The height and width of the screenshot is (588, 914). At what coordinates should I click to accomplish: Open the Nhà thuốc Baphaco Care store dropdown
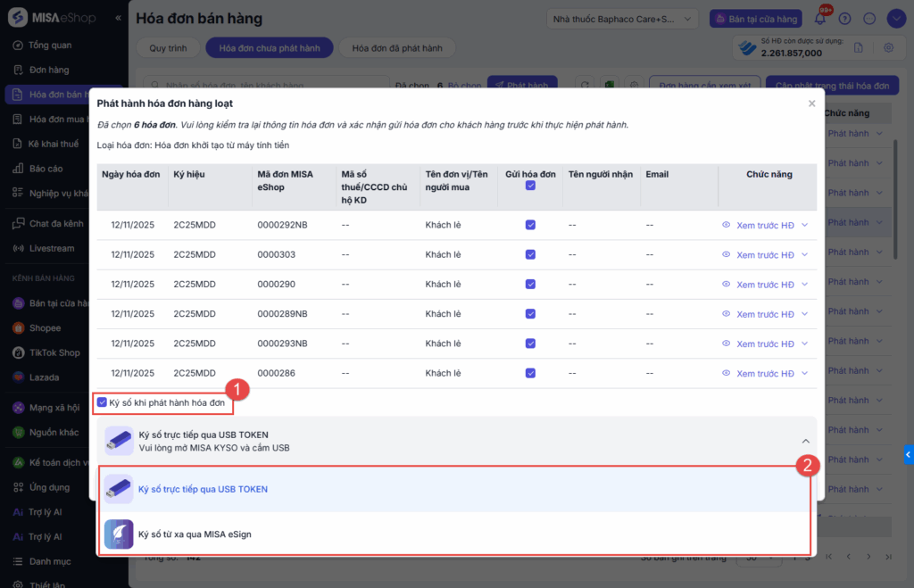(x=623, y=19)
